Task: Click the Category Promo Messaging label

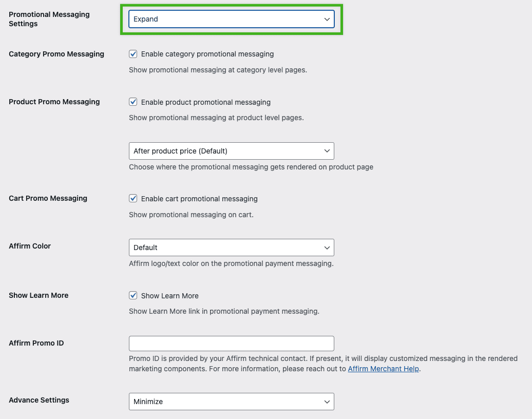Action: (56, 53)
